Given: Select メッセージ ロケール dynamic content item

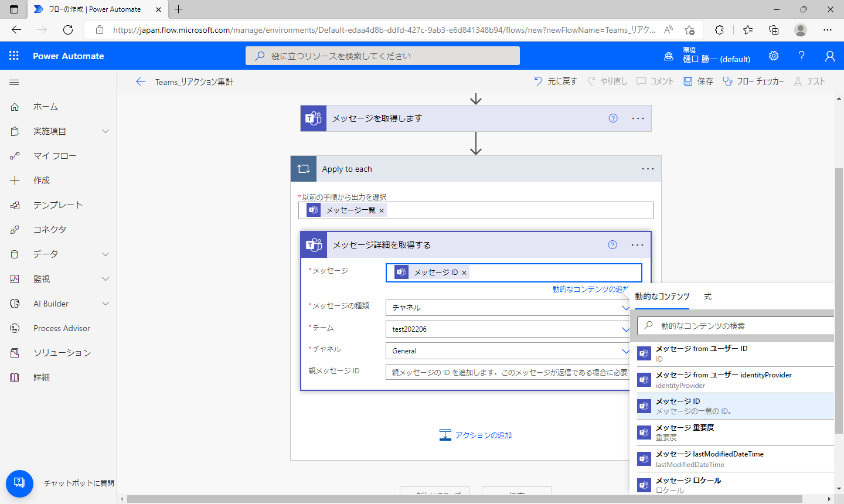Looking at the screenshot, I should point(736,485).
